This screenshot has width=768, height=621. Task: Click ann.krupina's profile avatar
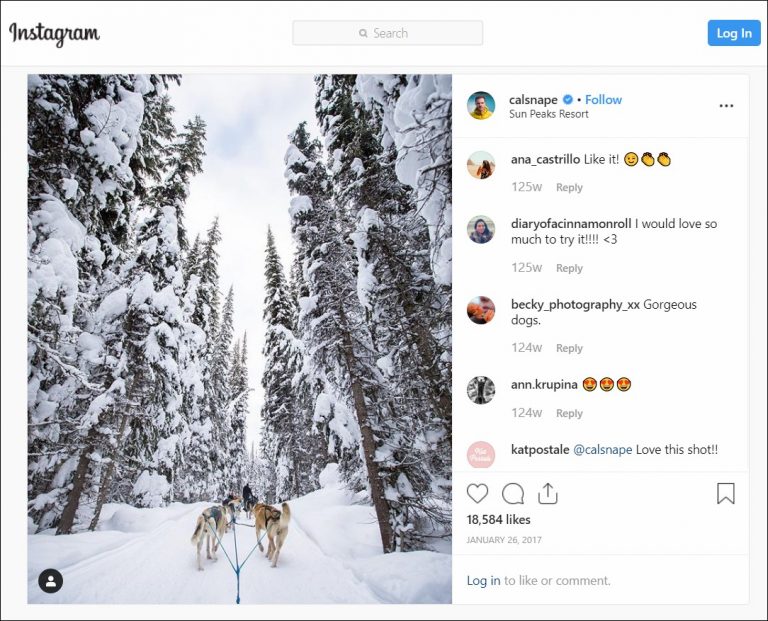(481, 390)
